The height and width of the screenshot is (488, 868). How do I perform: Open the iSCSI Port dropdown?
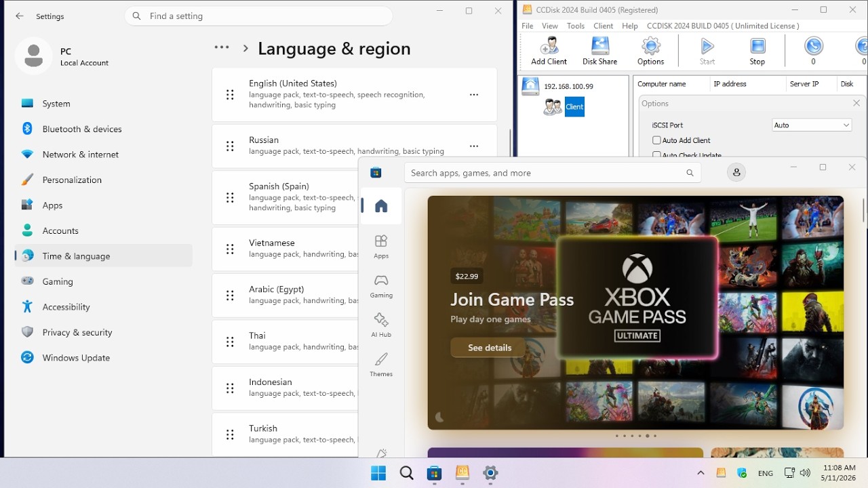tap(812, 125)
